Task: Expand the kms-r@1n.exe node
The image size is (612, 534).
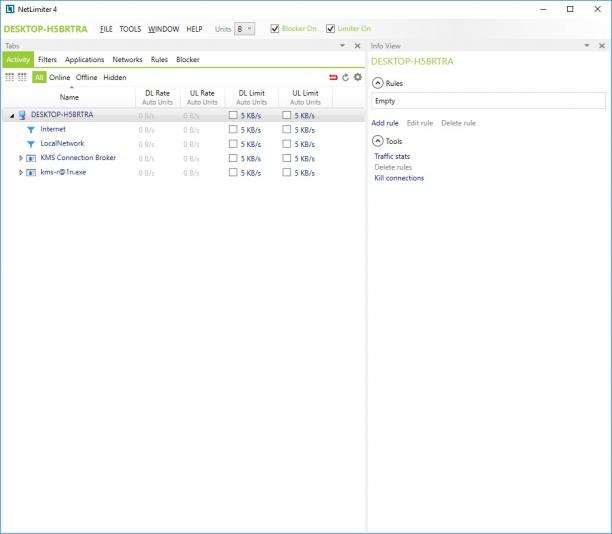Action: click(x=21, y=172)
